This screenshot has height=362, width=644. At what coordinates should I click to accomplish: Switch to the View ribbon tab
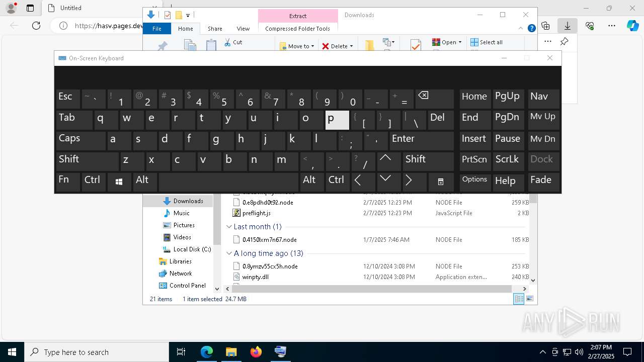point(243,29)
